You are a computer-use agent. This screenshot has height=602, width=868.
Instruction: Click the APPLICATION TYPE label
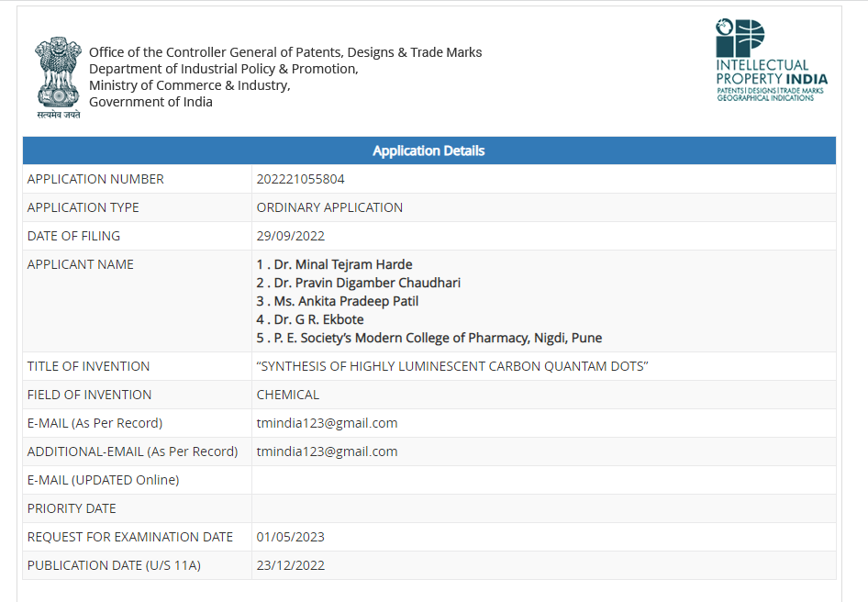pyautogui.click(x=83, y=207)
